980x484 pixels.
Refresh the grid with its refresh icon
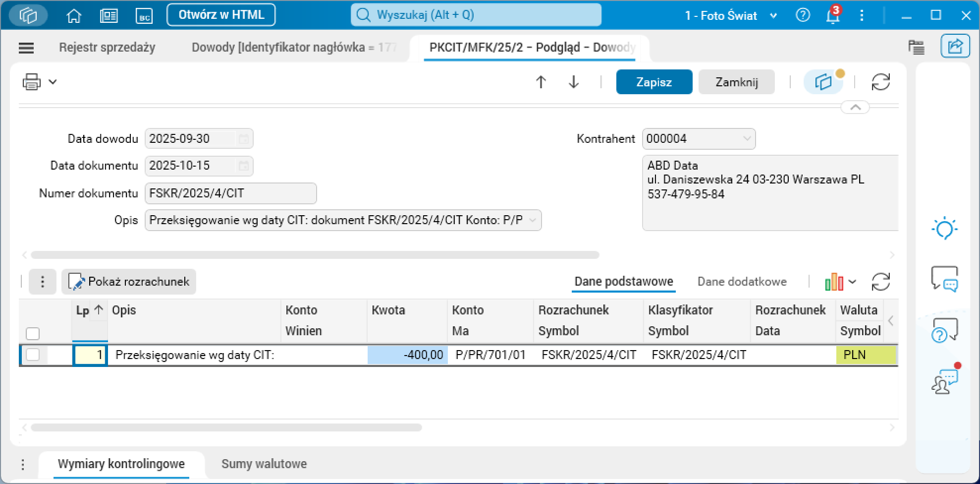point(880,282)
